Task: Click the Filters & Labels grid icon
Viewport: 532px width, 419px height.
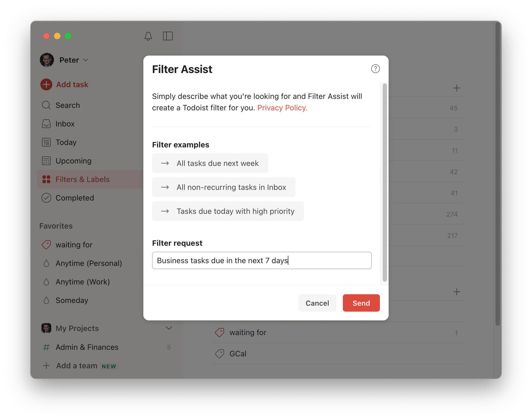Action: point(46,179)
